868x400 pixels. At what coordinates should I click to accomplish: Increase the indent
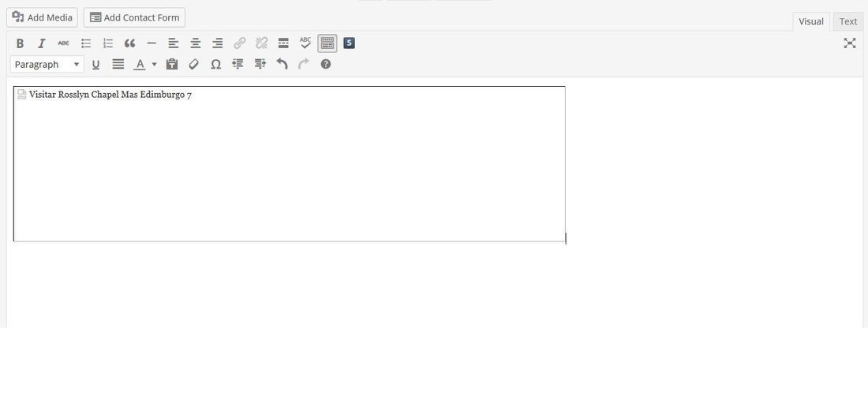tap(260, 64)
